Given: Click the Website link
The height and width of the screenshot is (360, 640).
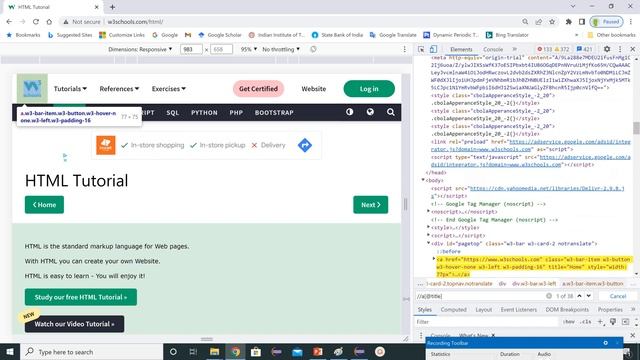Looking at the screenshot, I should 313,89.
